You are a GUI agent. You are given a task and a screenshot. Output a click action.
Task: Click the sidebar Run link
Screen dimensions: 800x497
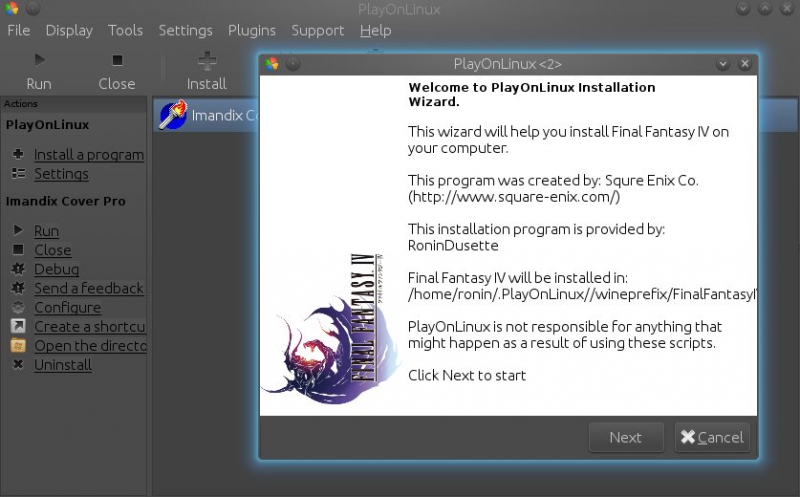[x=46, y=231]
